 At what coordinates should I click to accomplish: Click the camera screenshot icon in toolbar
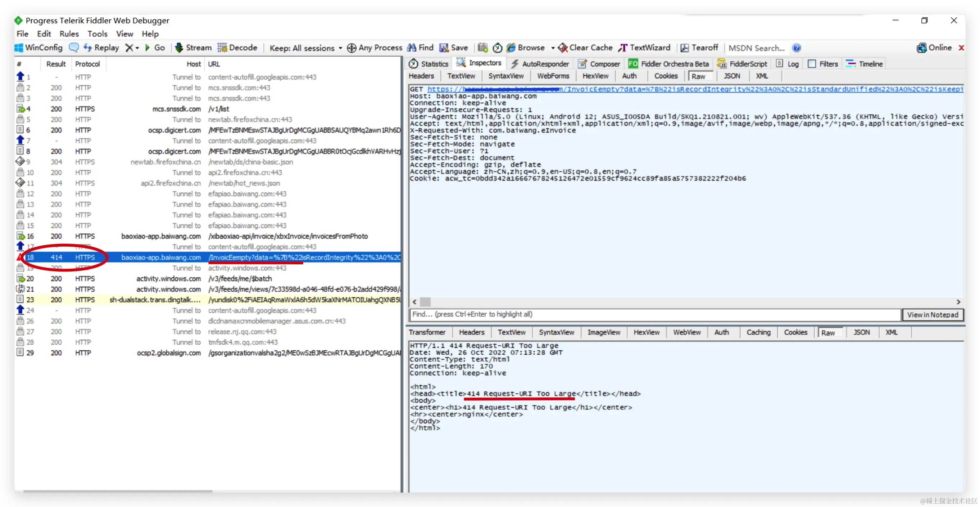(483, 48)
